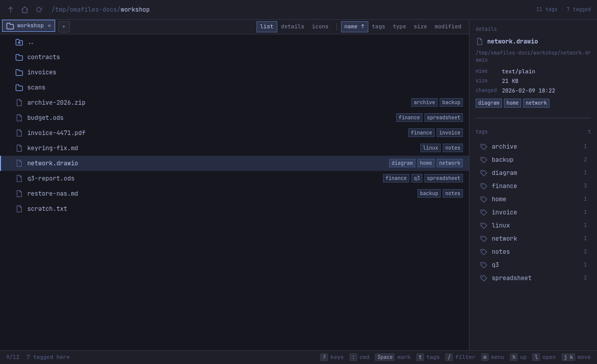Toggle name sort direction
597x364 pixels.
coord(355,27)
